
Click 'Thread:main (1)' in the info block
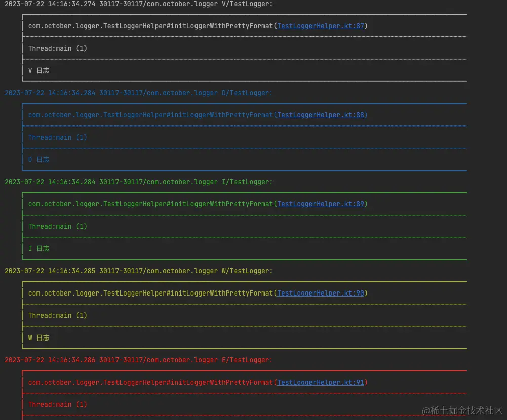[58, 227]
